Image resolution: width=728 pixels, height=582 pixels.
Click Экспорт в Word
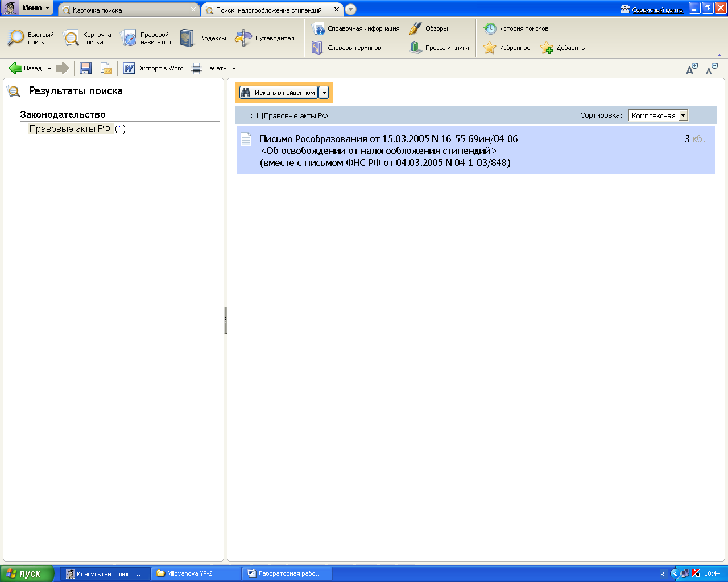tap(153, 68)
